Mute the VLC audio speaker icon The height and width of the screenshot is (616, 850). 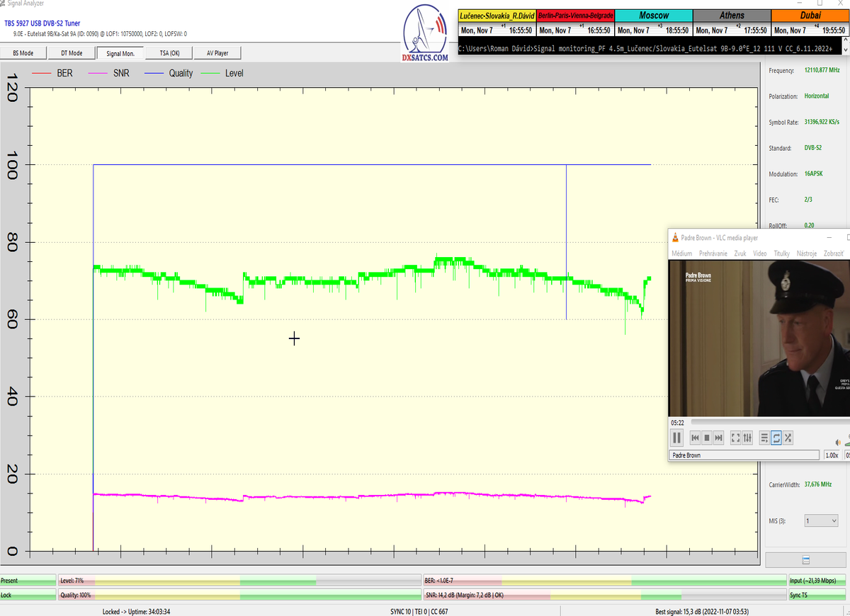click(x=838, y=443)
